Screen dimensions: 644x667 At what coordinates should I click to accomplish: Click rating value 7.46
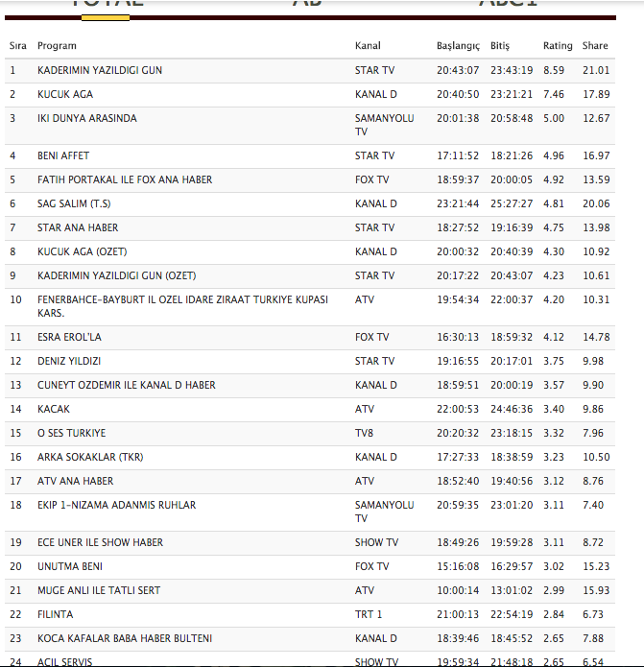(x=554, y=94)
